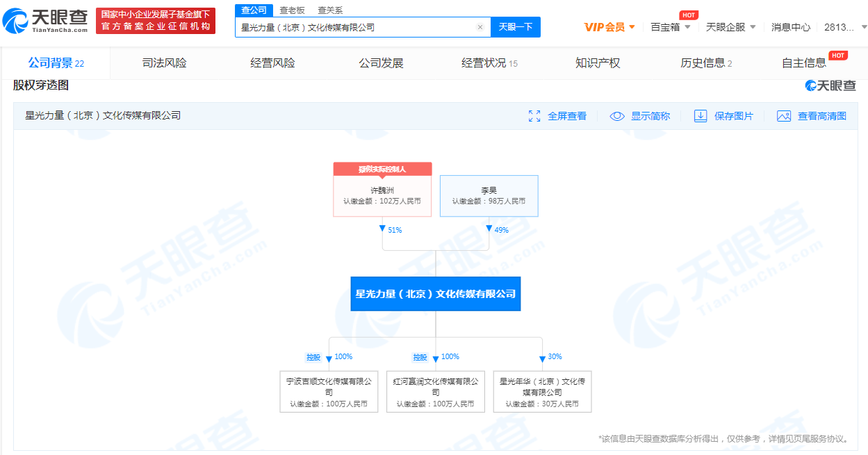This screenshot has height=455, width=868.
Task: Click the 51% share percentage label
Action: [x=395, y=230]
